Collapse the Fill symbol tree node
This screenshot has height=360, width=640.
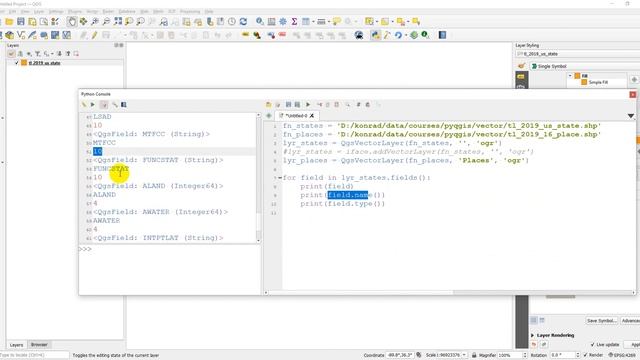click(x=570, y=76)
